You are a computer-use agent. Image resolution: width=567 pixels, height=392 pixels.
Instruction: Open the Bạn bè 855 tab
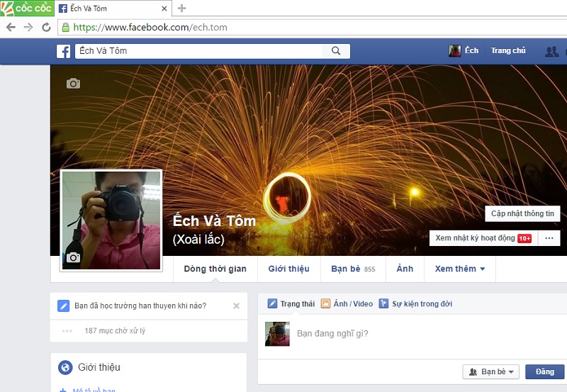click(353, 269)
